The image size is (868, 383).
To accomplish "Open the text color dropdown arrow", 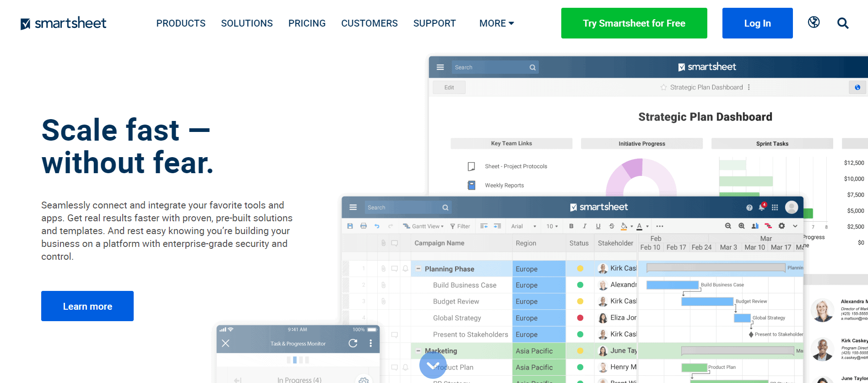I will (647, 226).
